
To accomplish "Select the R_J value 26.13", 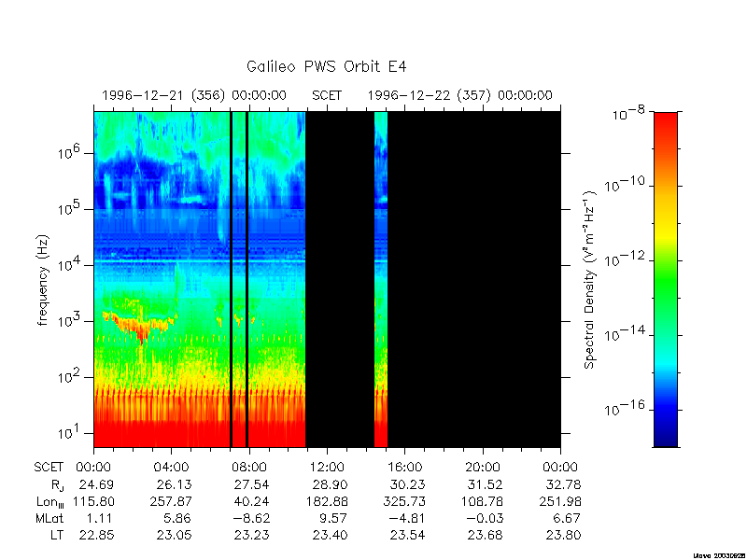I will 175,484.
